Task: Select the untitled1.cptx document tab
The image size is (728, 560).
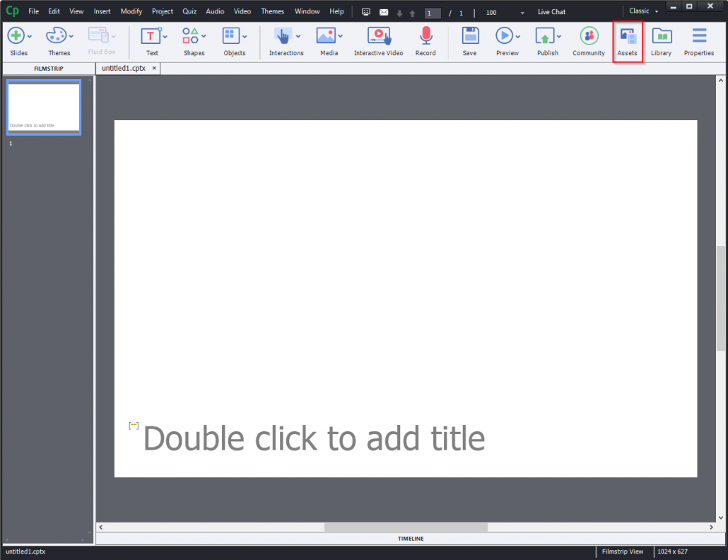Action: pyautogui.click(x=123, y=68)
